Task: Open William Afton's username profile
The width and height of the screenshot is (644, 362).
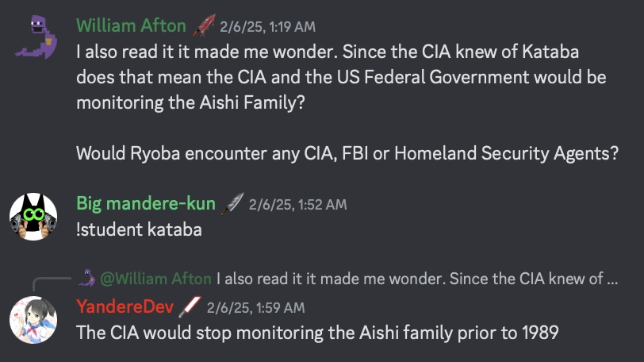Action: tap(132, 26)
